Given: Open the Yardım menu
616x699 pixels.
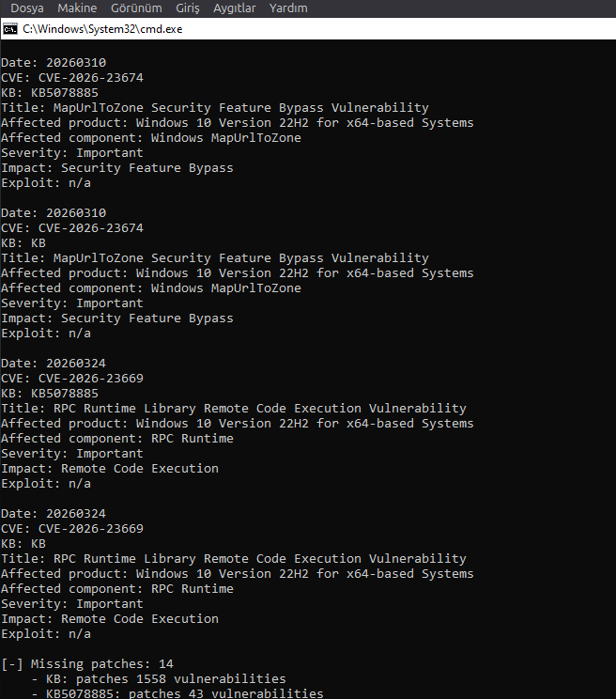Looking at the screenshot, I should tap(288, 8).
